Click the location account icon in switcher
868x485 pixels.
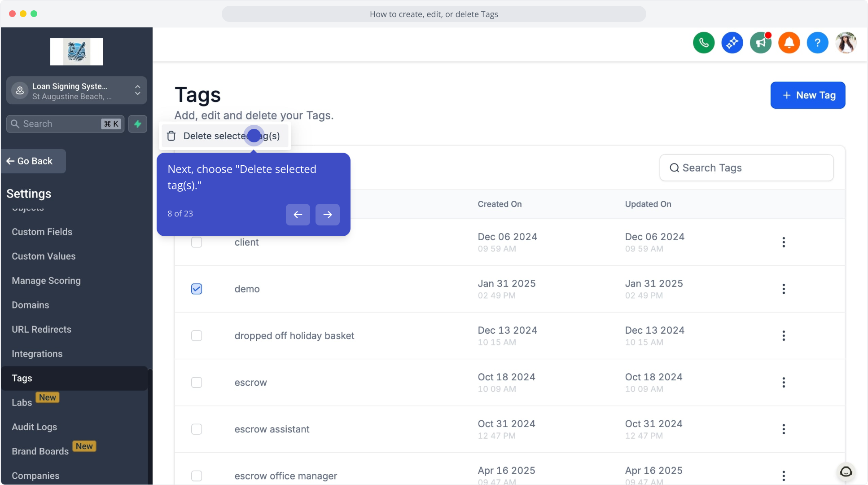pos(20,90)
